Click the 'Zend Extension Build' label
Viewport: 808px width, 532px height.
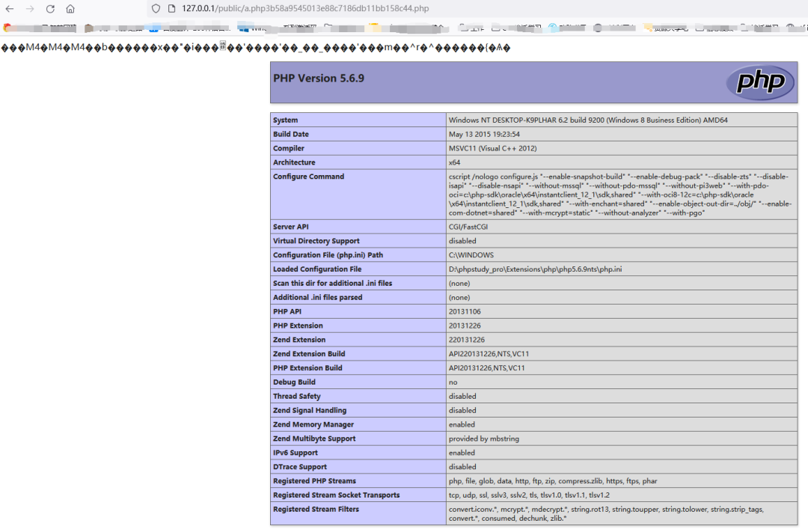click(309, 354)
